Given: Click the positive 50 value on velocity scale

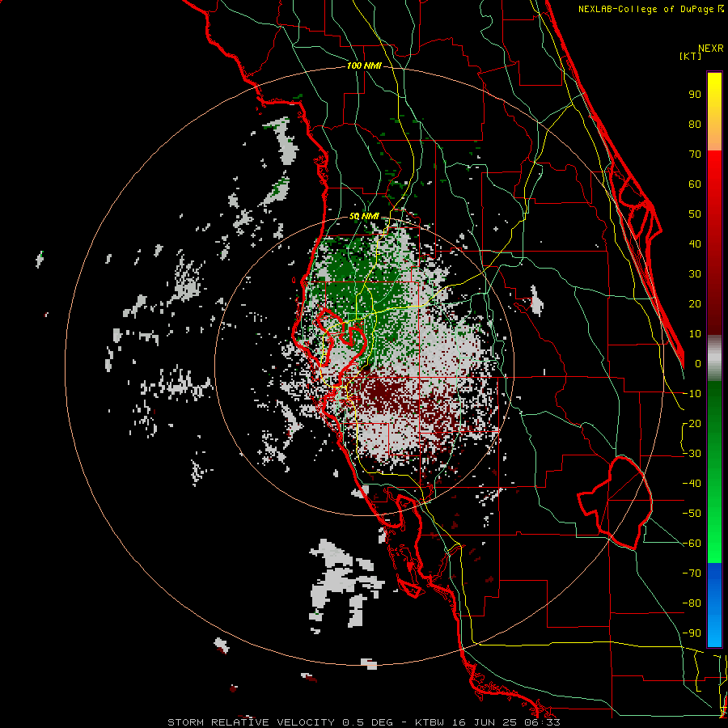Looking at the screenshot, I should point(695,214).
